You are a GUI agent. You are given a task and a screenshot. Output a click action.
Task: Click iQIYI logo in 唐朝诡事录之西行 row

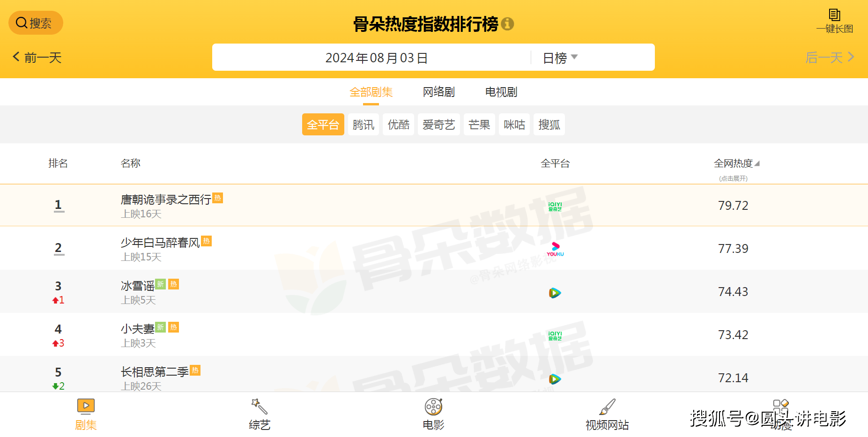click(555, 207)
